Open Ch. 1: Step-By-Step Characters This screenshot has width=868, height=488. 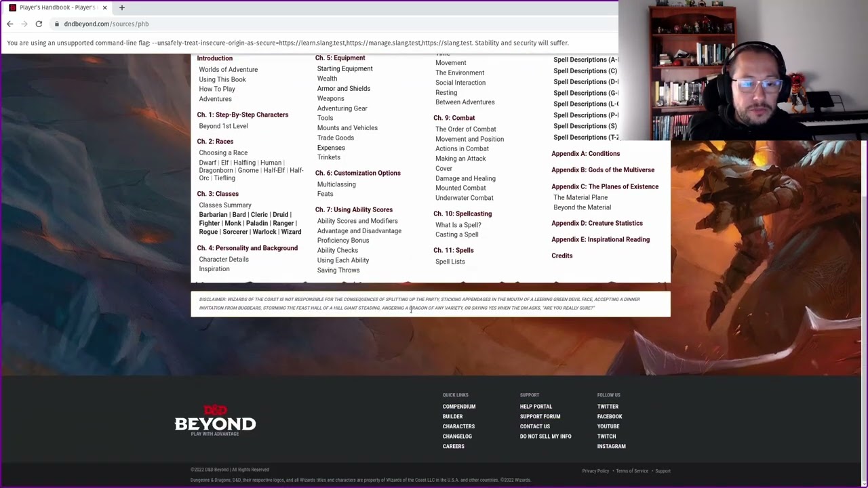point(243,115)
